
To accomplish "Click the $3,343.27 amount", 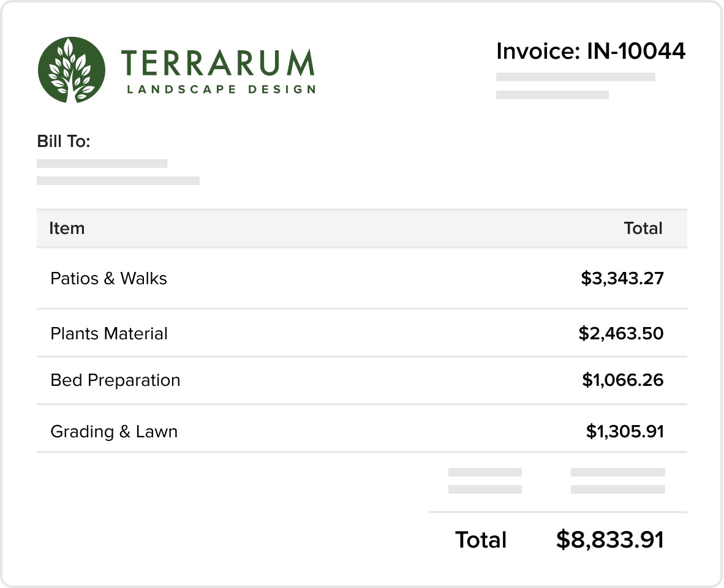I will pos(622,278).
